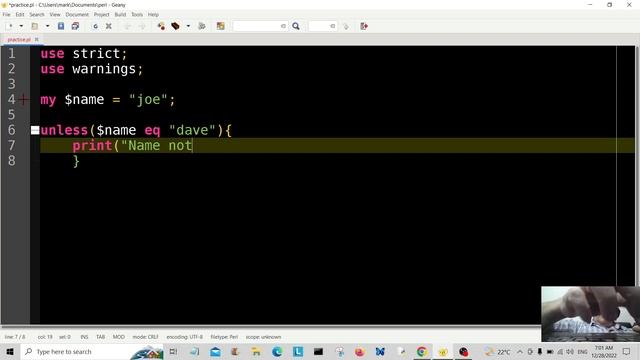Open the notification center icon
The width and height of the screenshot is (640, 360).
coord(627,351)
